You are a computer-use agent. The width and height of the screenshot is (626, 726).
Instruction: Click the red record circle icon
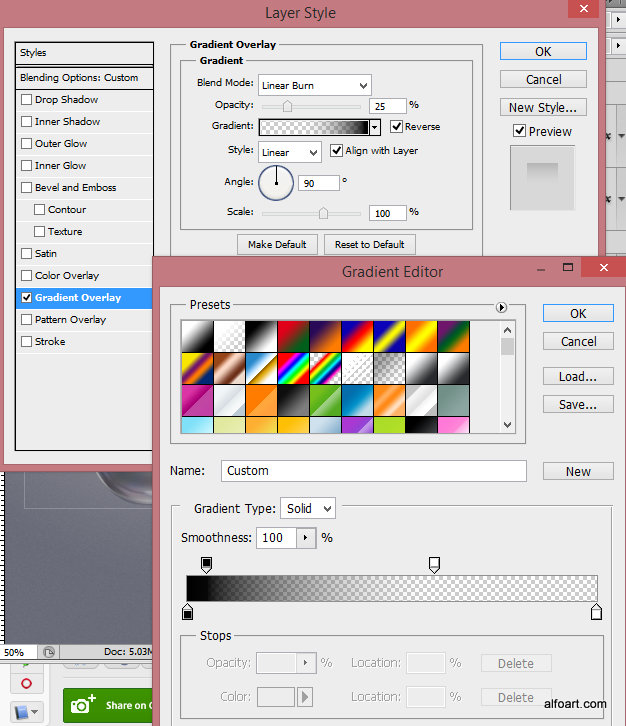[x=26, y=684]
